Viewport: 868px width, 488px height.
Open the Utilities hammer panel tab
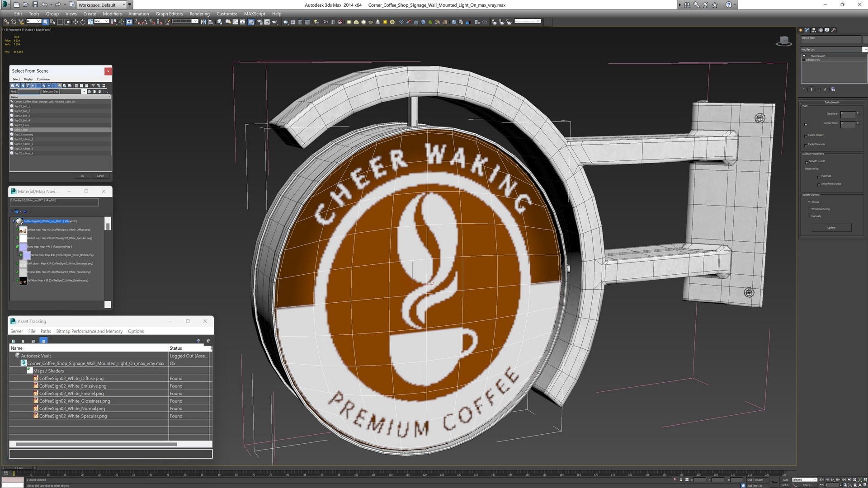tap(834, 30)
